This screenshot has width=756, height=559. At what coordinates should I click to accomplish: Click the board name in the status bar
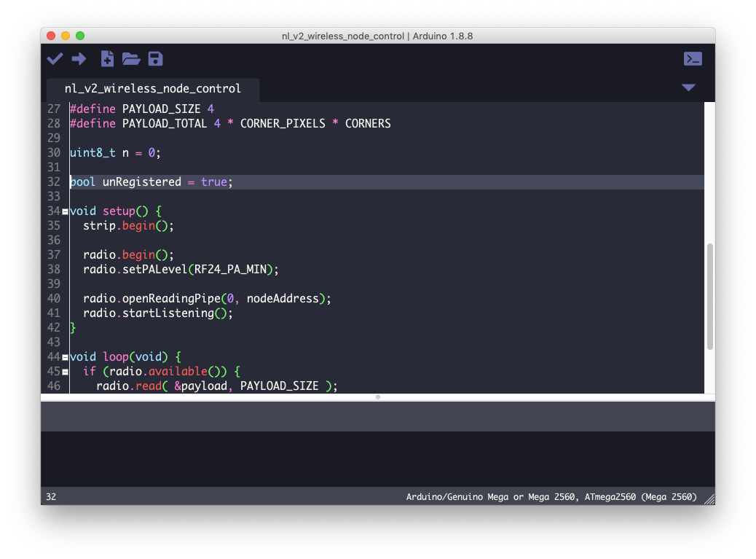pos(551,496)
